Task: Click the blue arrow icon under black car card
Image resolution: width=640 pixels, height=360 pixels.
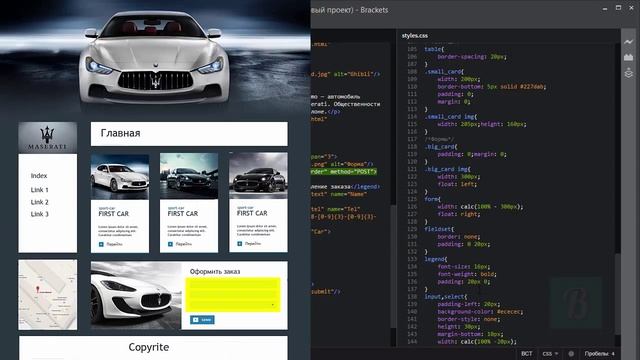Action: pyautogui.click(x=240, y=244)
